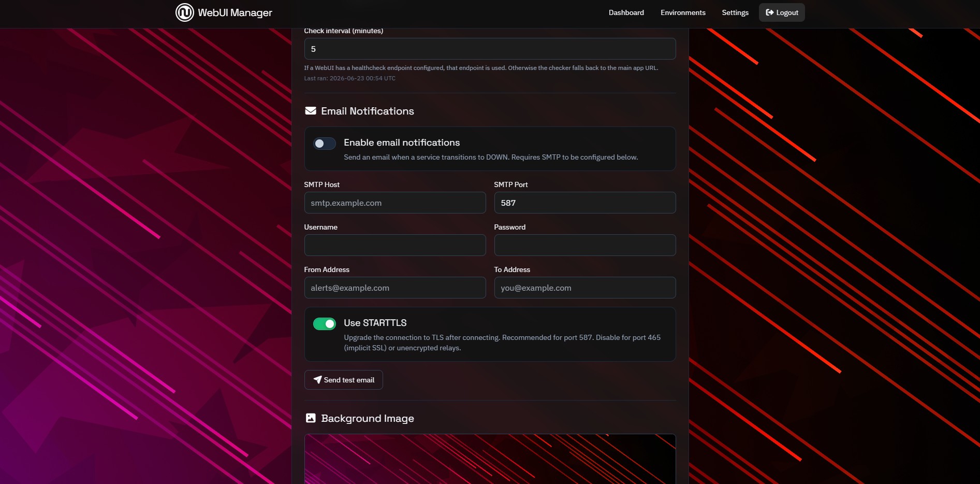Focus the From Address field
This screenshot has height=484, width=980.
pyautogui.click(x=395, y=288)
